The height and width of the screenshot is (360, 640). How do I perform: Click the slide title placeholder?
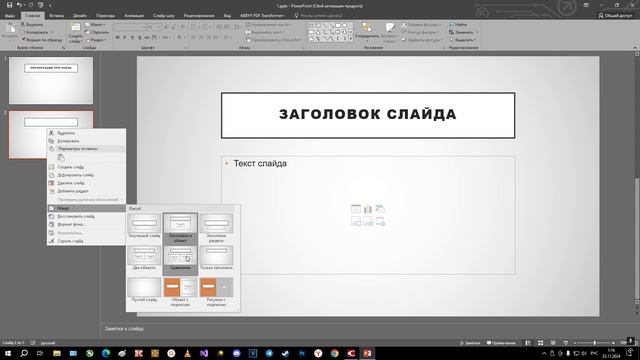click(368, 115)
